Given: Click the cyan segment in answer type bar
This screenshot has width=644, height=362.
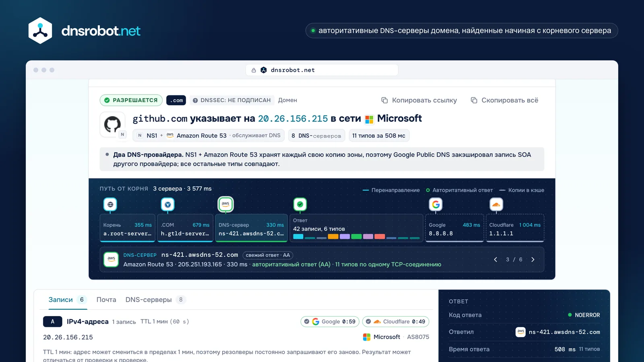Looking at the screenshot, I should 298,237.
